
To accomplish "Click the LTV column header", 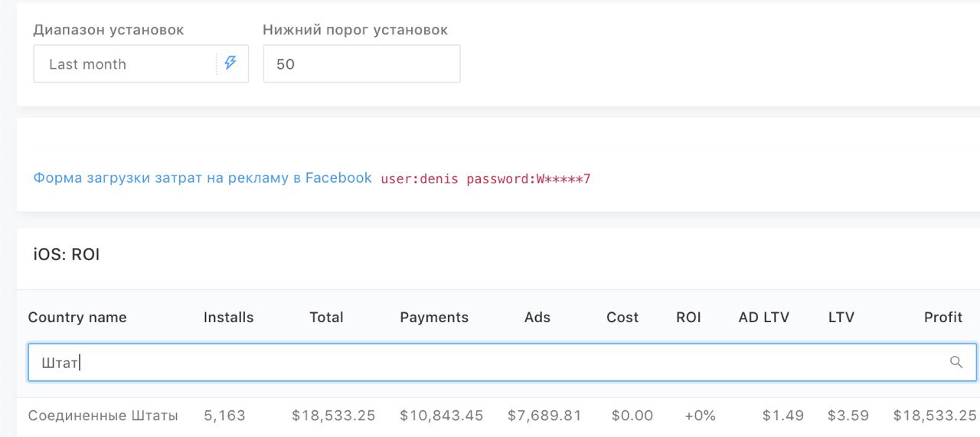I will point(841,318).
